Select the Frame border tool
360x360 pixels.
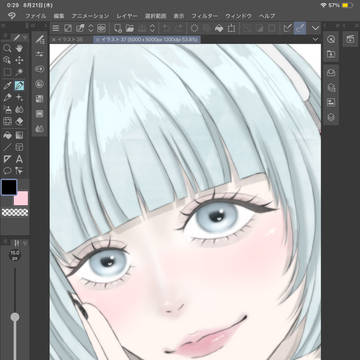[x=19, y=147]
